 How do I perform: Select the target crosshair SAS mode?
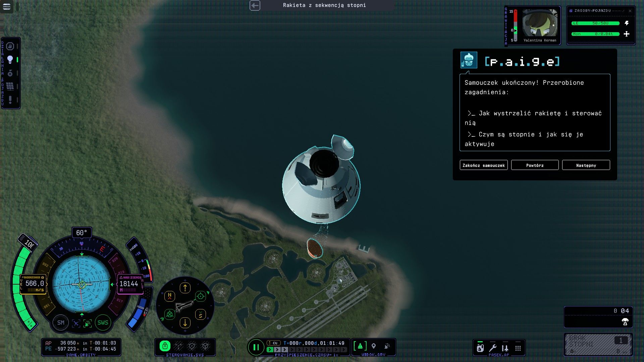click(201, 296)
